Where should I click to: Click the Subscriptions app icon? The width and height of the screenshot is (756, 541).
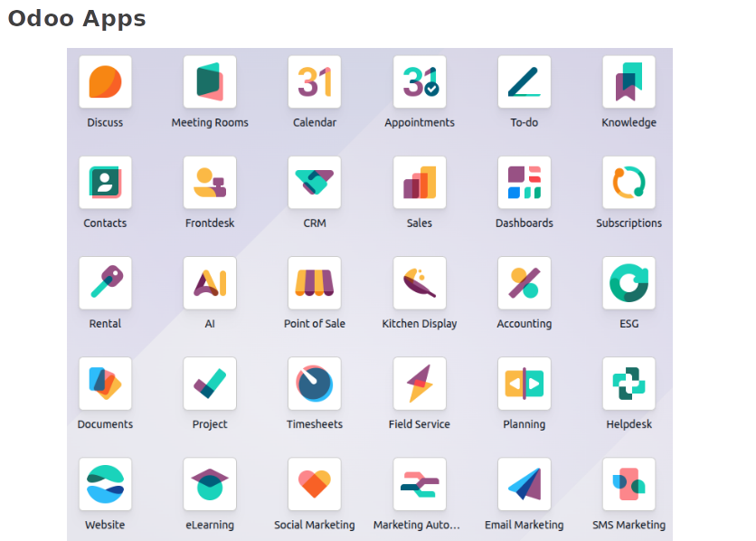(x=629, y=183)
